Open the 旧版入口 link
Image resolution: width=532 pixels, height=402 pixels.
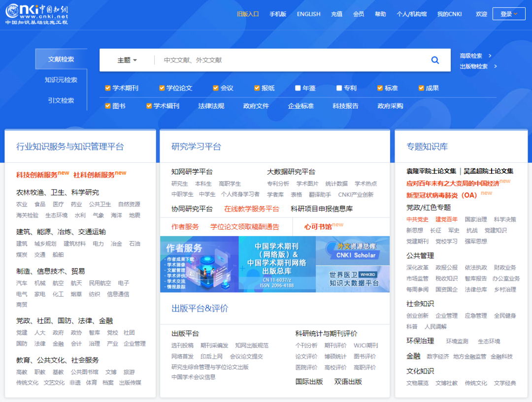click(x=247, y=14)
